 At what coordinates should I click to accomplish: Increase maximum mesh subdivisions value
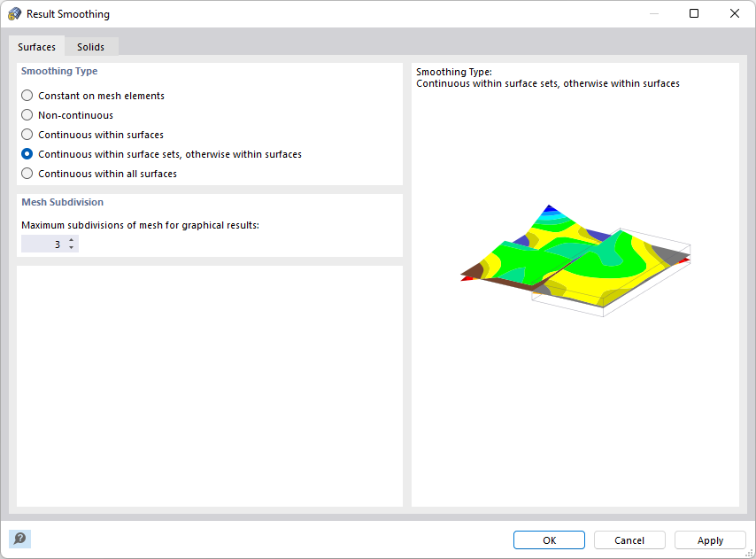(x=72, y=240)
